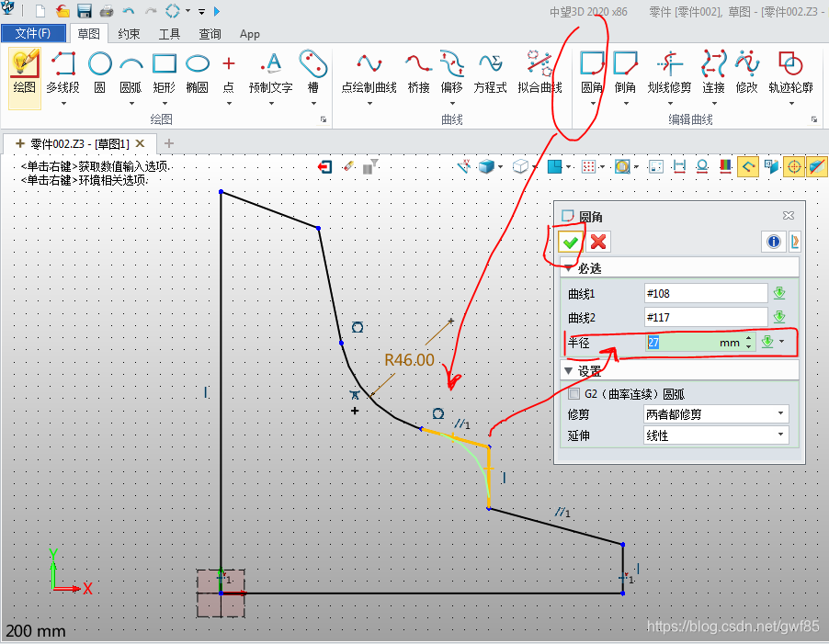Viewport: 829px width, 644px height.
Task: Collapse the 必选 section
Action: pyautogui.click(x=569, y=268)
